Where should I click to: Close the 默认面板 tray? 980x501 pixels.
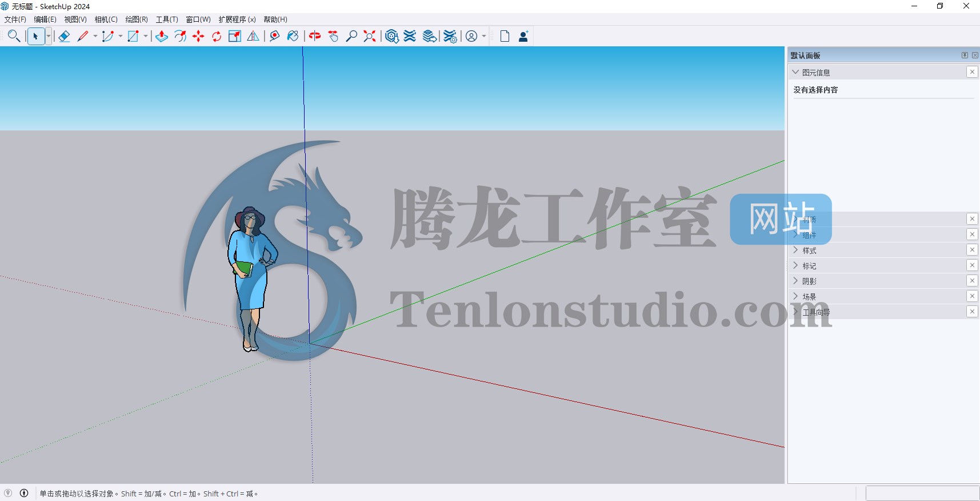coord(975,55)
